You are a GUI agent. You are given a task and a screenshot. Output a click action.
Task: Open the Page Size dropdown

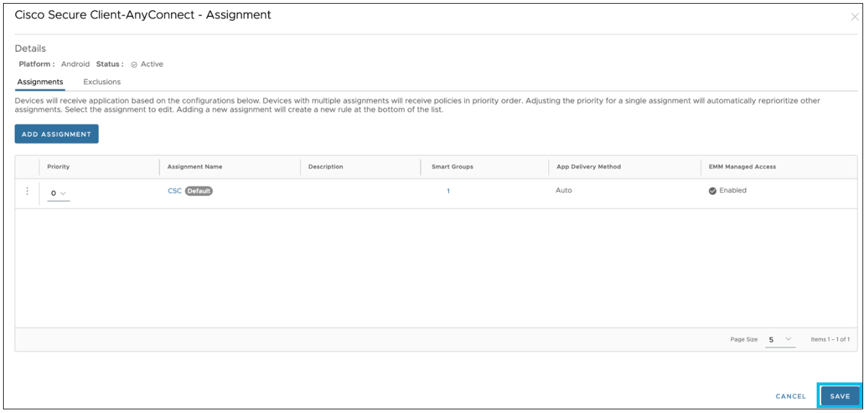(x=780, y=340)
